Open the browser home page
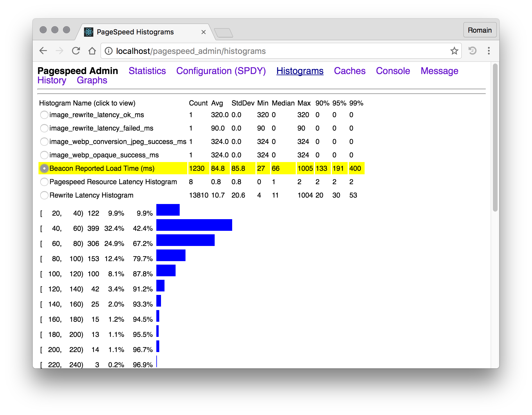The width and height of the screenshot is (532, 415). [92, 51]
